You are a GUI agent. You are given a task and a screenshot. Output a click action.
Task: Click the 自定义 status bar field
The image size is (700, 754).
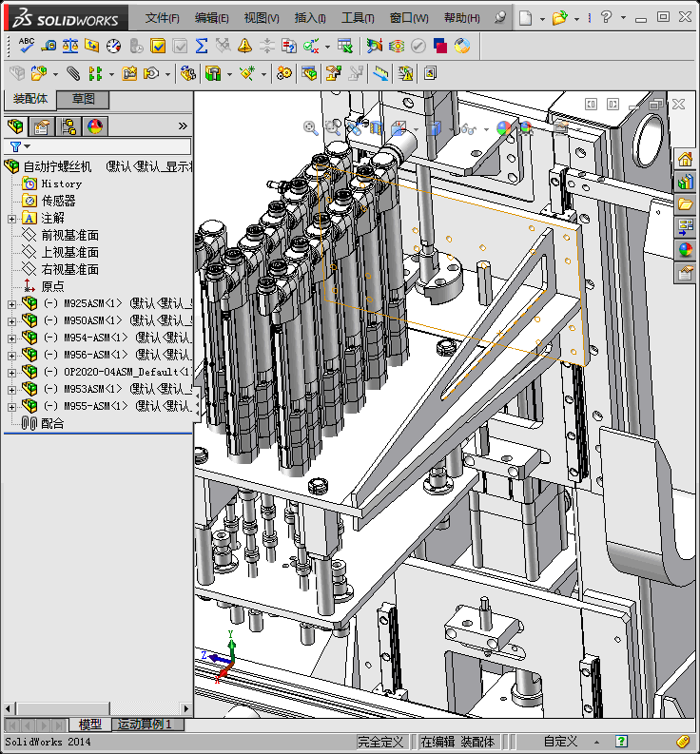(560, 742)
